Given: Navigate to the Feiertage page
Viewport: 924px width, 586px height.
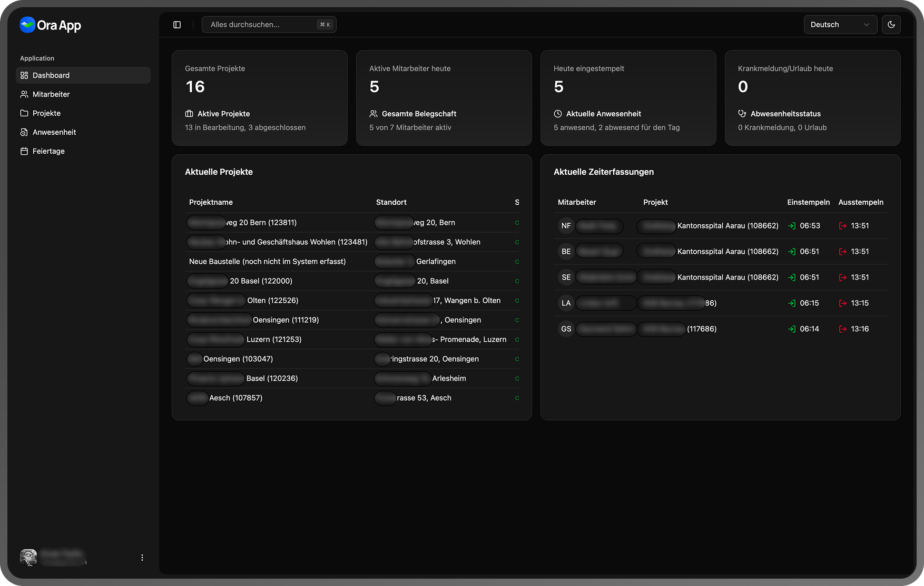Looking at the screenshot, I should [x=48, y=151].
